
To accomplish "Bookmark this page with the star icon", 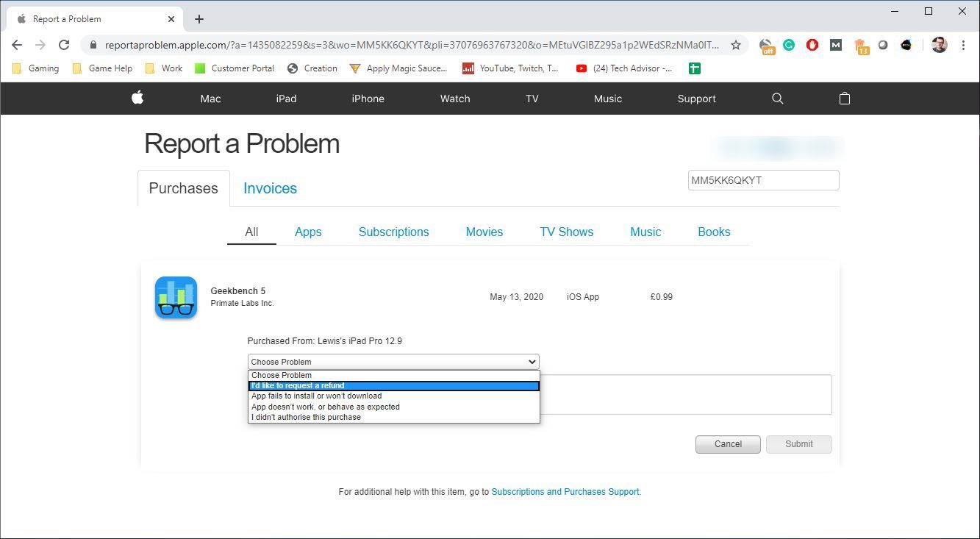I will pyautogui.click(x=735, y=45).
